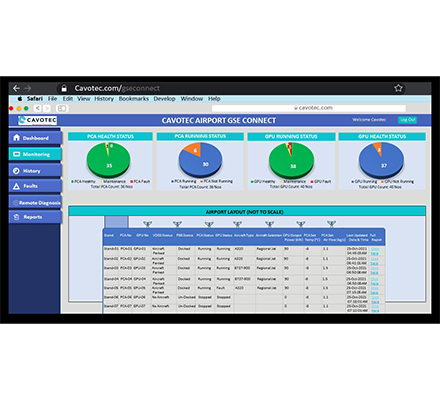This screenshot has height=400, width=440.
Task: Click the History clock icon
Action: [16, 171]
